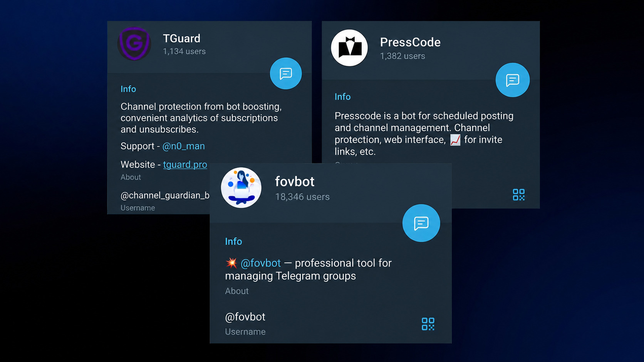Open chat with TGuard bot
The image size is (644, 362).
[286, 73]
